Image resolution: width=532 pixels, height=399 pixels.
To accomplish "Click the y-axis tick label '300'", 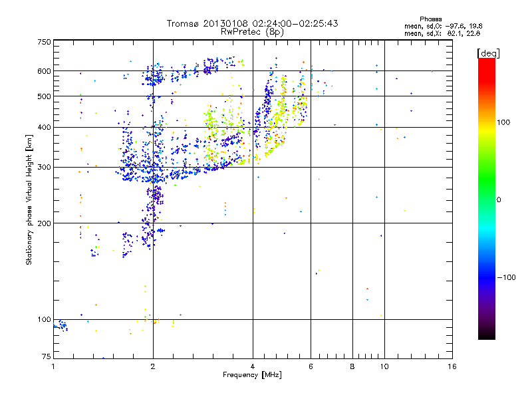I will coord(44,167).
